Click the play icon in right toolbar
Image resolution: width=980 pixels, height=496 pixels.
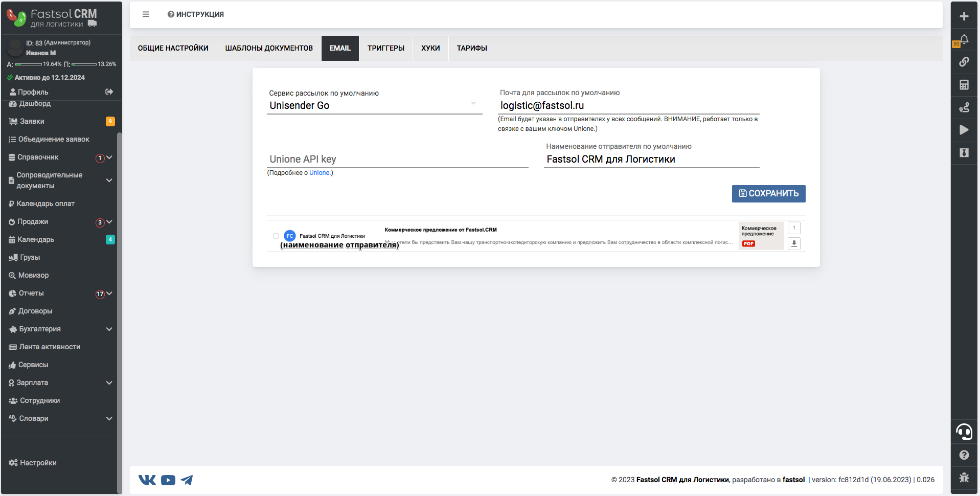pos(964,130)
